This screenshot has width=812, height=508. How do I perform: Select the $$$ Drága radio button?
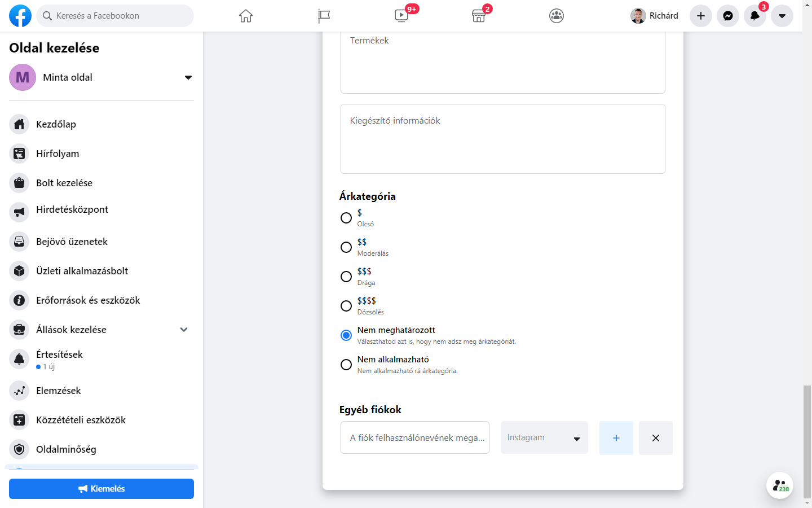[346, 277]
